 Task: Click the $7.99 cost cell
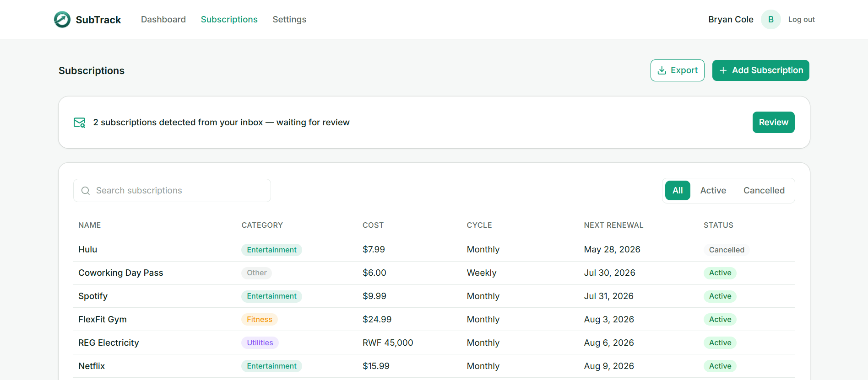click(x=374, y=250)
